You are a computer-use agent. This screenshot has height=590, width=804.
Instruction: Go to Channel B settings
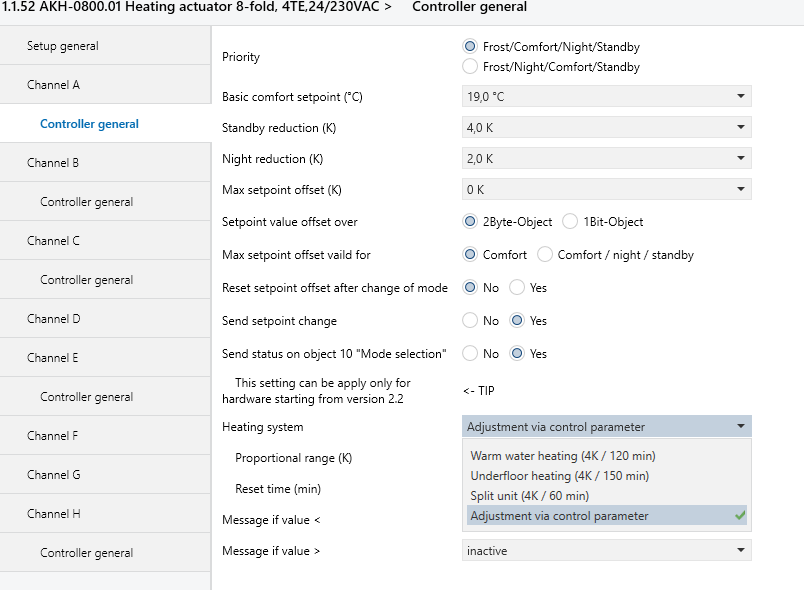coord(53,163)
